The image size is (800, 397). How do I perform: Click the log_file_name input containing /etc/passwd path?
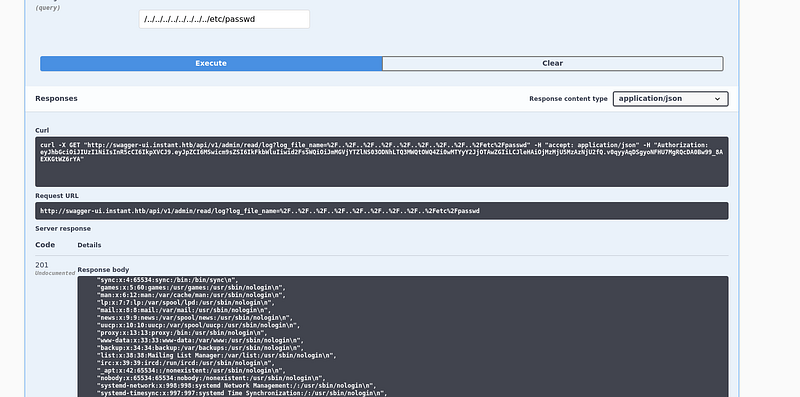(x=224, y=19)
